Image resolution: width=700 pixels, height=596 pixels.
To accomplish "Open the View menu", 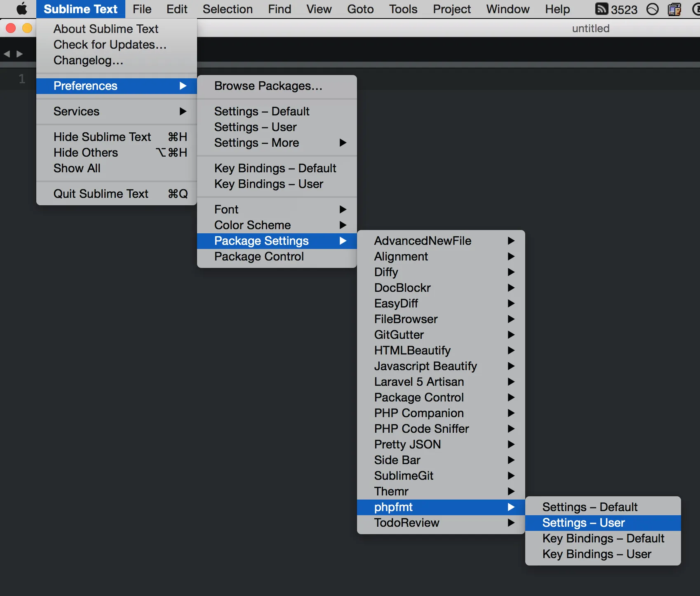I will (x=319, y=9).
